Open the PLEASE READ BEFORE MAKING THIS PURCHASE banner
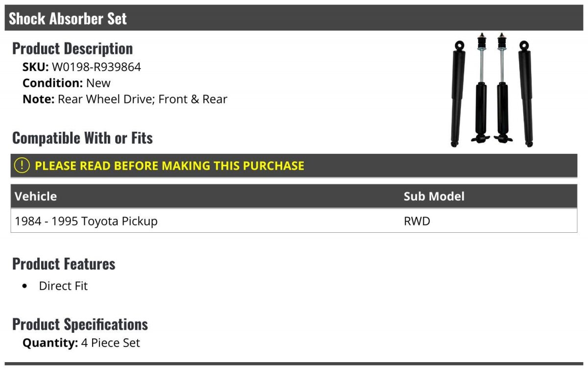This screenshot has width=588, height=370. [x=294, y=166]
